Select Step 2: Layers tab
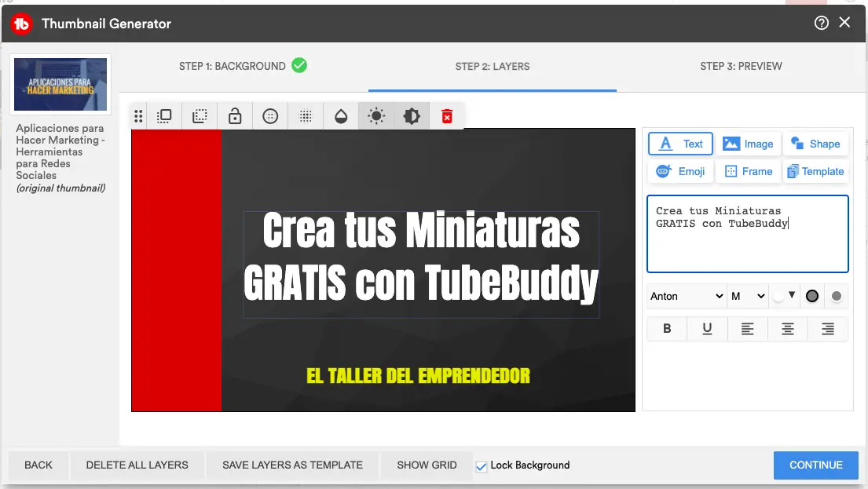Viewport: 868px width, 489px height. coord(492,67)
